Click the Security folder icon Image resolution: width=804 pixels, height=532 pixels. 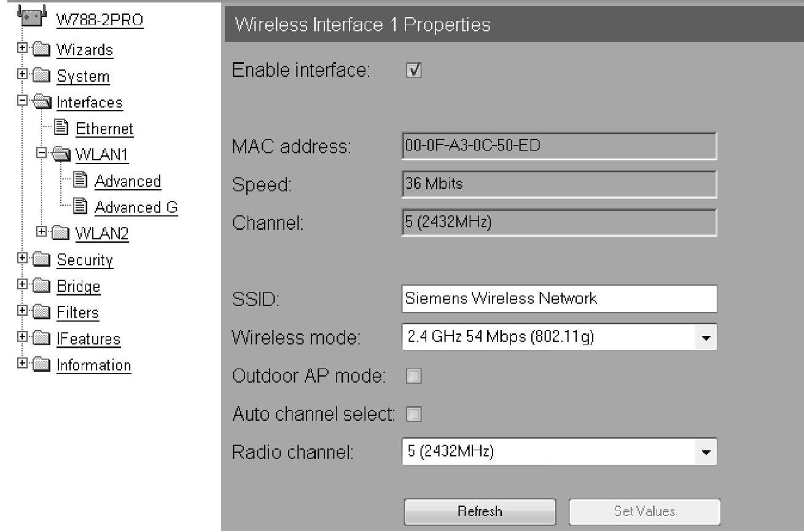pos(41,260)
